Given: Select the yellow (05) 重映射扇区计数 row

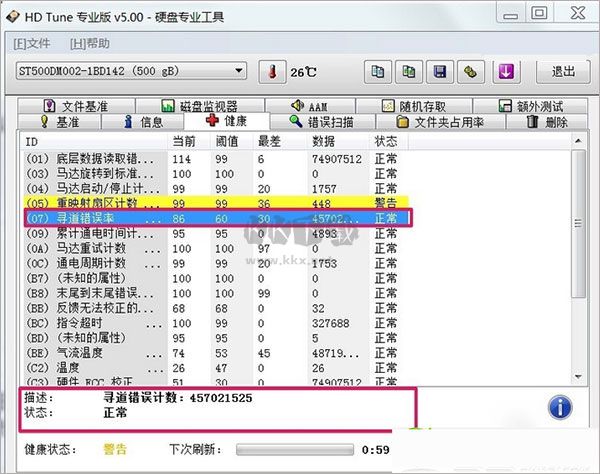Looking at the screenshot, I should point(216,203).
